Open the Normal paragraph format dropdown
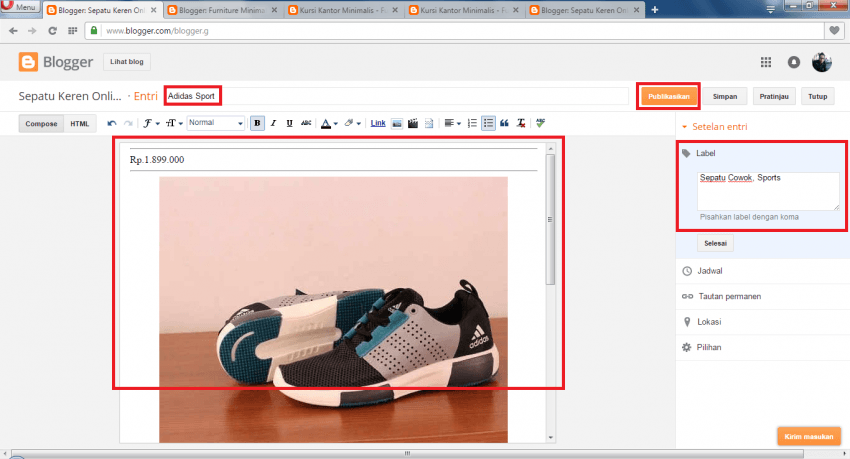The height and width of the screenshot is (459, 850). click(216, 123)
